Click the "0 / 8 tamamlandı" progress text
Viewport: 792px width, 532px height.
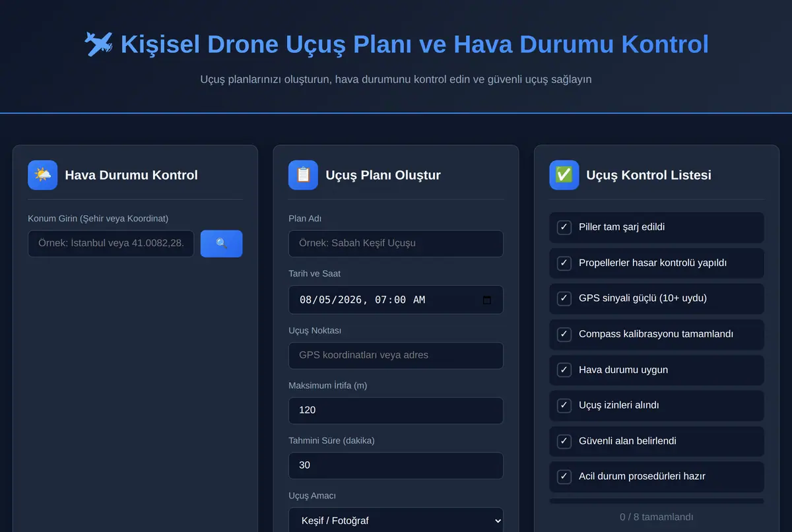(657, 517)
